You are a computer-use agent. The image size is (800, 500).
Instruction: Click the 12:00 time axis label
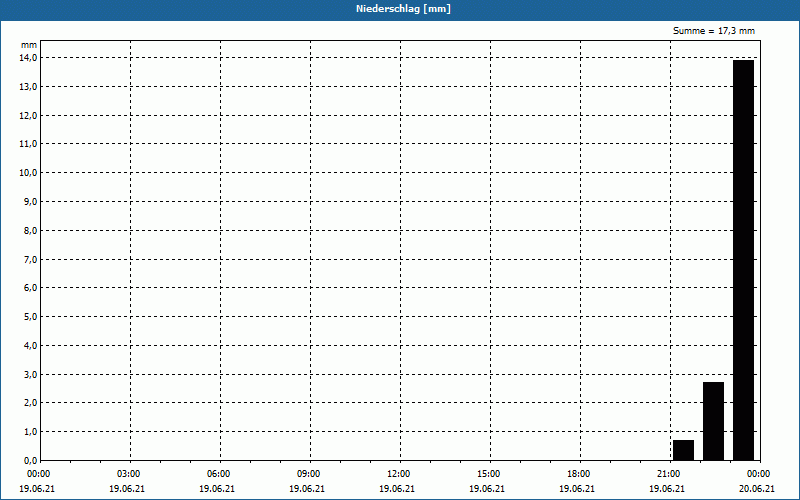399,474
